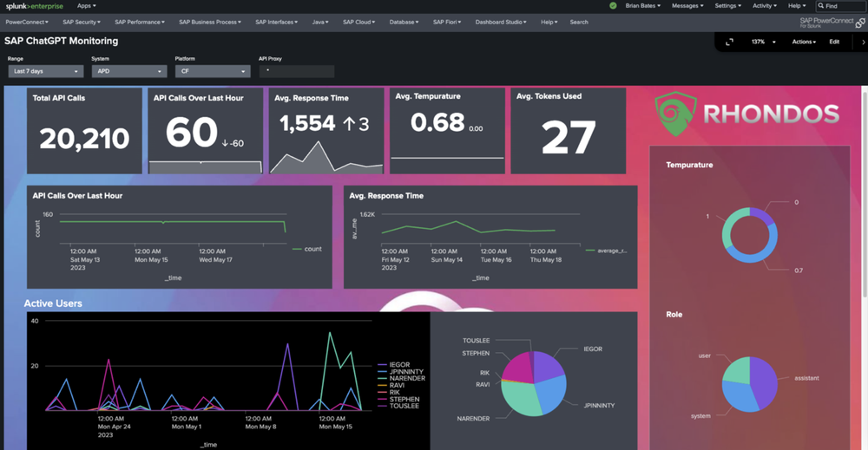868x450 pixels.
Task: Click the API Proxy input field
Action: pos(297,71)
